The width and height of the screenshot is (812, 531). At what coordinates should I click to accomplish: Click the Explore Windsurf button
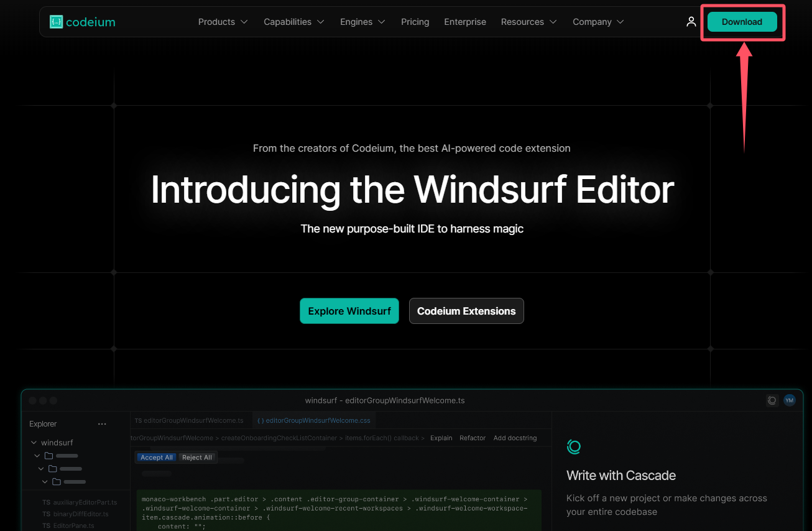point(349,311)
